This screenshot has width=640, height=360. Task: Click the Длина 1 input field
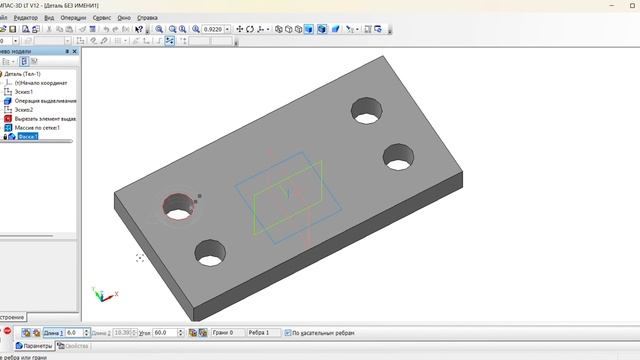74,333
